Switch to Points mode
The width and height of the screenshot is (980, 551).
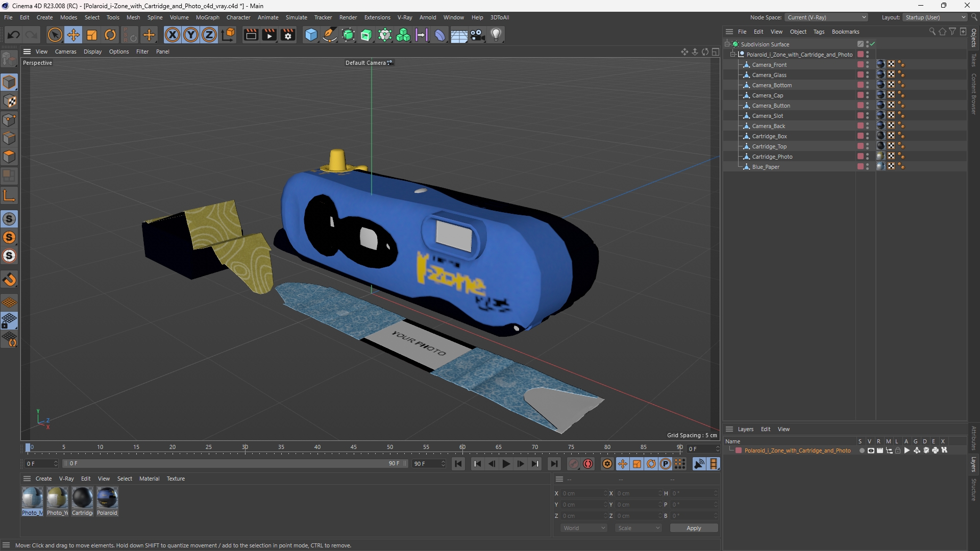[x=9, y=120]
